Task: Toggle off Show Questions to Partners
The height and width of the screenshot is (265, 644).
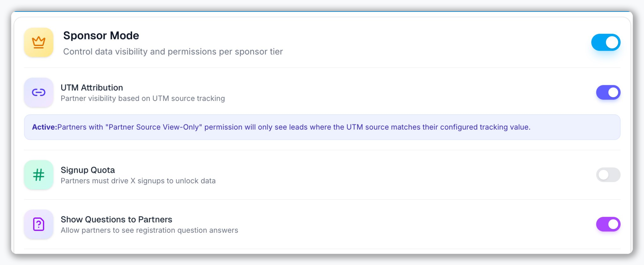Action: pos(608,224)
